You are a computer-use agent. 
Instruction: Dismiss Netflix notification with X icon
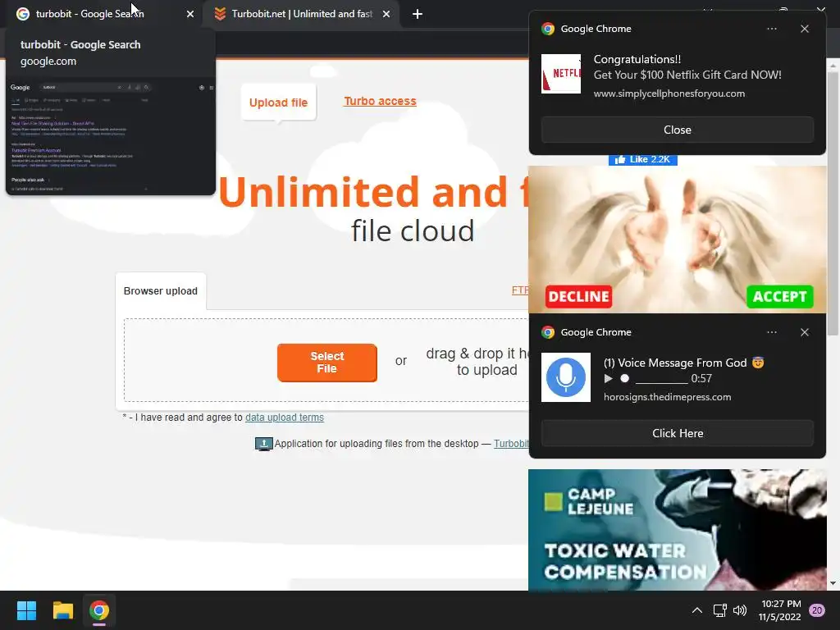[x=804, y=29]
